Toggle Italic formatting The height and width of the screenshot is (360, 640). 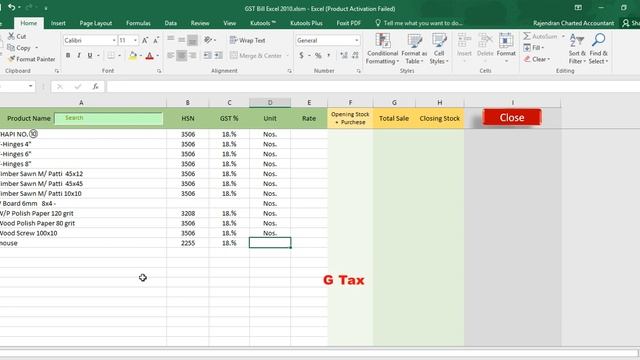pos(79,56)
